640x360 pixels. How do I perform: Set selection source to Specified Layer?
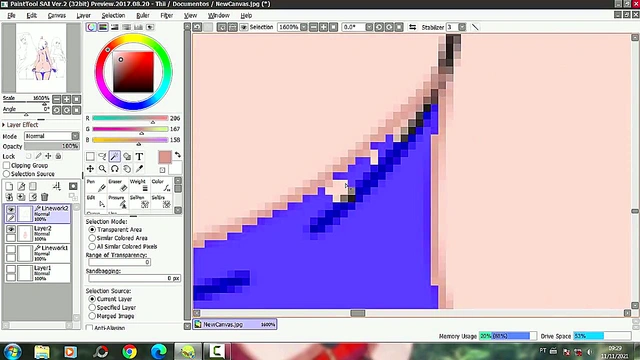coord(92,307)
